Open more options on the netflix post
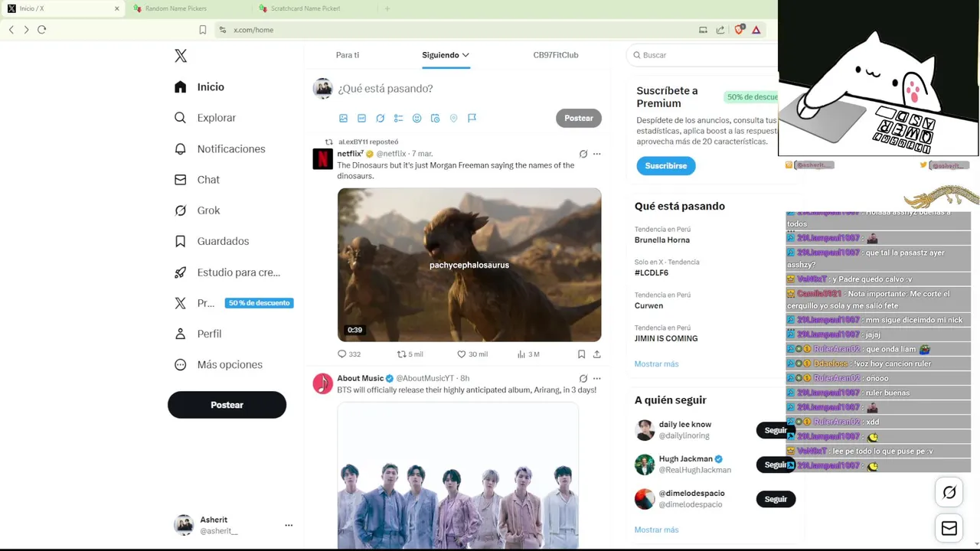Viewport: 980px width, 551px height. 597,154
